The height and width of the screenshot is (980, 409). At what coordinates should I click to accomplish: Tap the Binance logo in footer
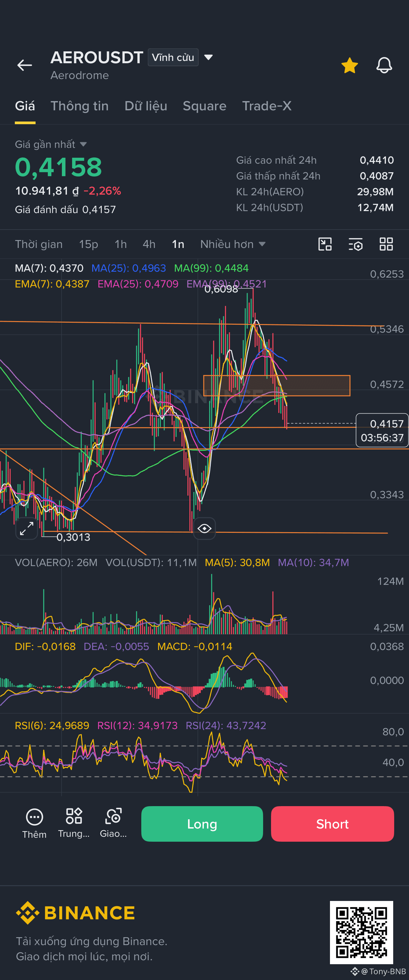(x=75, y=912)
